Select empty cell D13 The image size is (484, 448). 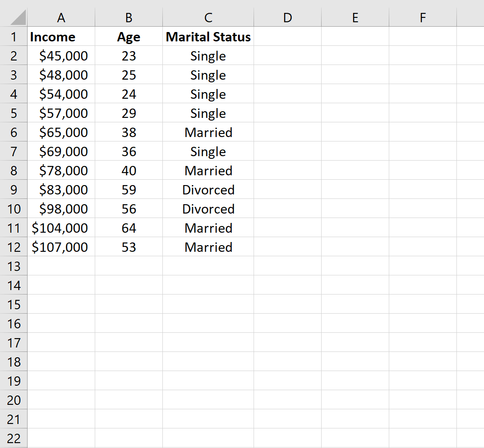pos(287,266)
